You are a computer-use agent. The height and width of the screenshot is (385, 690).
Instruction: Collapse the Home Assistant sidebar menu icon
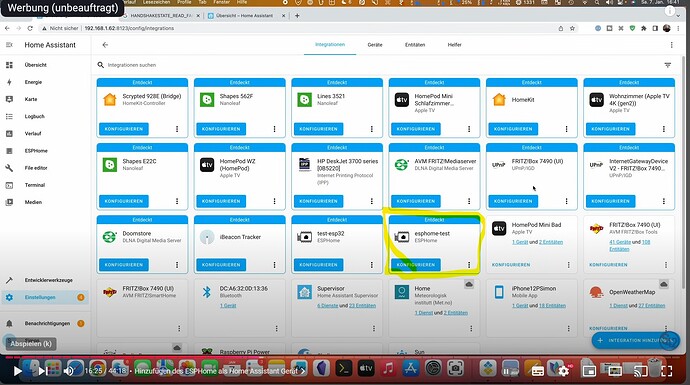pos(9,45)
